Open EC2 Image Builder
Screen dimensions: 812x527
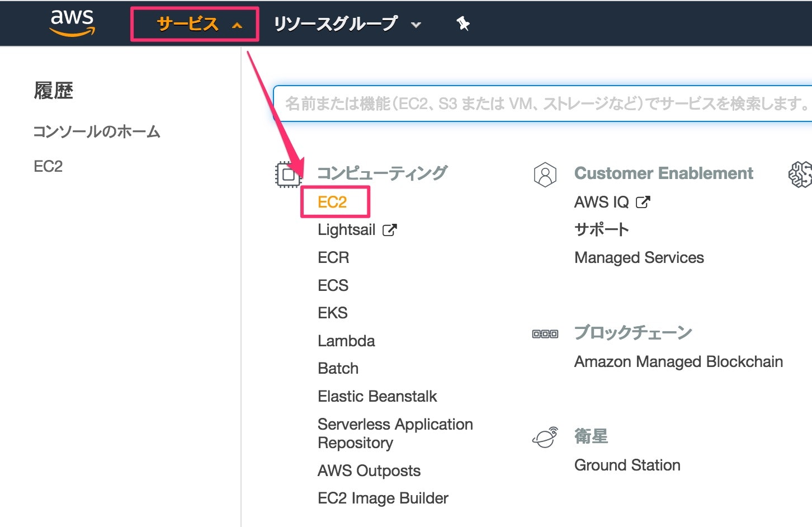click(383, 498)
